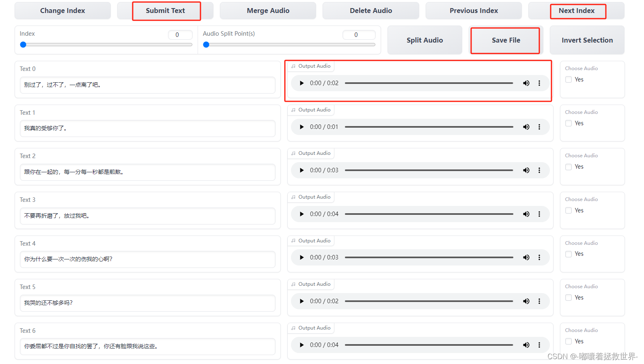Open more options for Text 1 audio
The height and width of the screenshot is (364, 644).
point(539,127)
